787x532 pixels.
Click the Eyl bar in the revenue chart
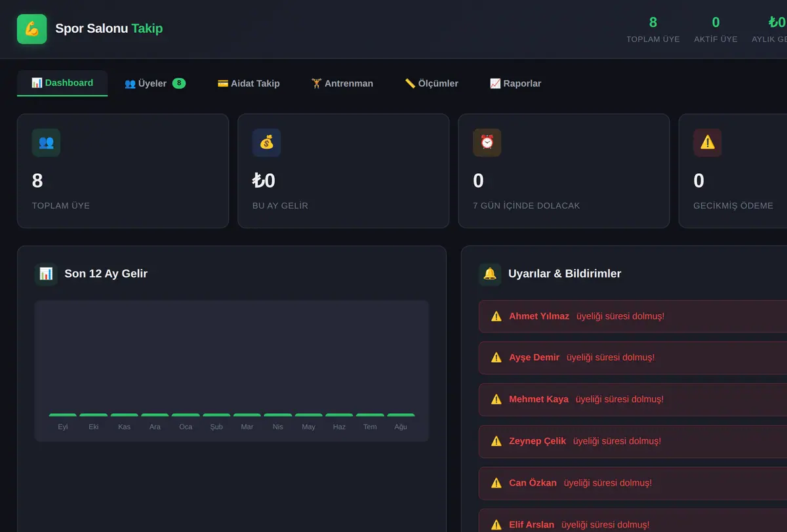pos(63,415)
